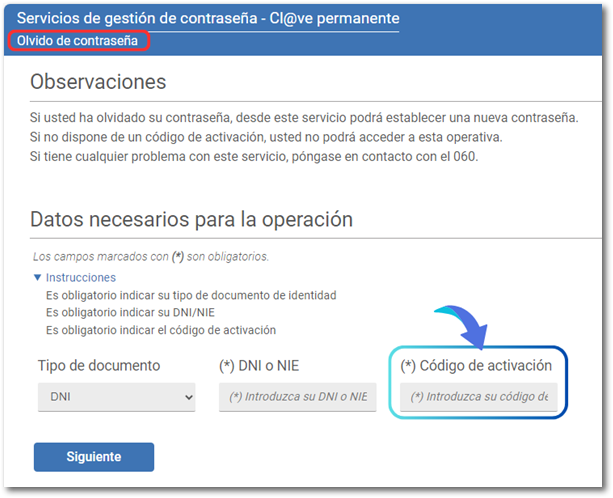Screen dimensions: 613x498
Task: Click the (*) Código de activación label
Action: (x=476, y=365)
